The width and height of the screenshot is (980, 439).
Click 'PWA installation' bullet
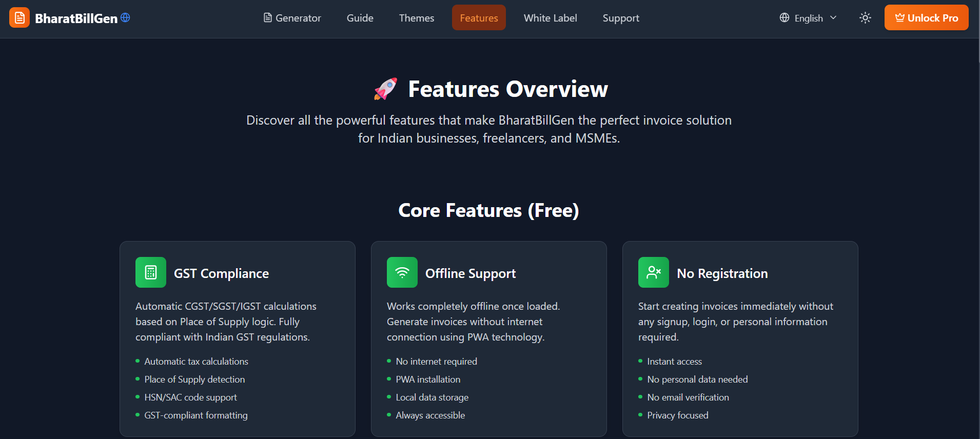point(428,380)
